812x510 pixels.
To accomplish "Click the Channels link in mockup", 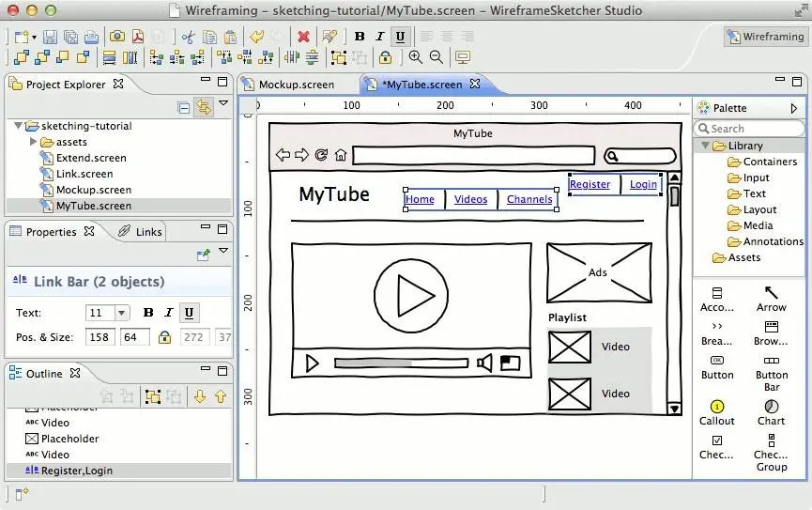I will tap(529, 199).
